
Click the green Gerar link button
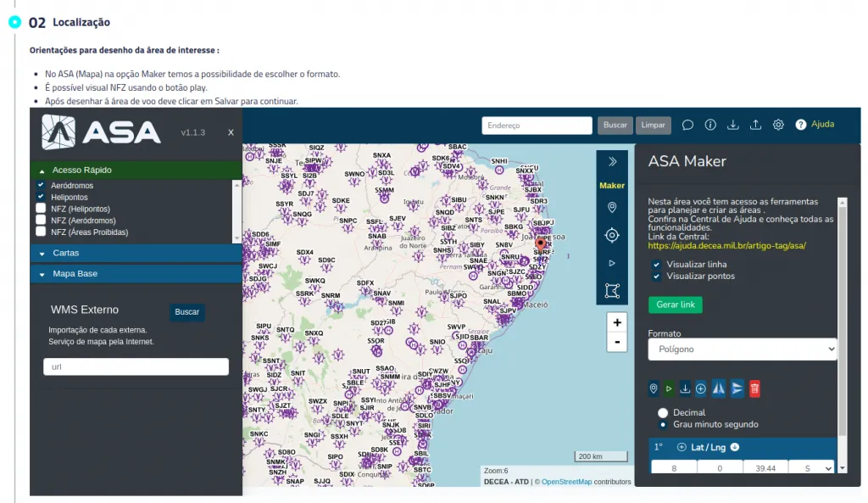(x=676, y=305)
